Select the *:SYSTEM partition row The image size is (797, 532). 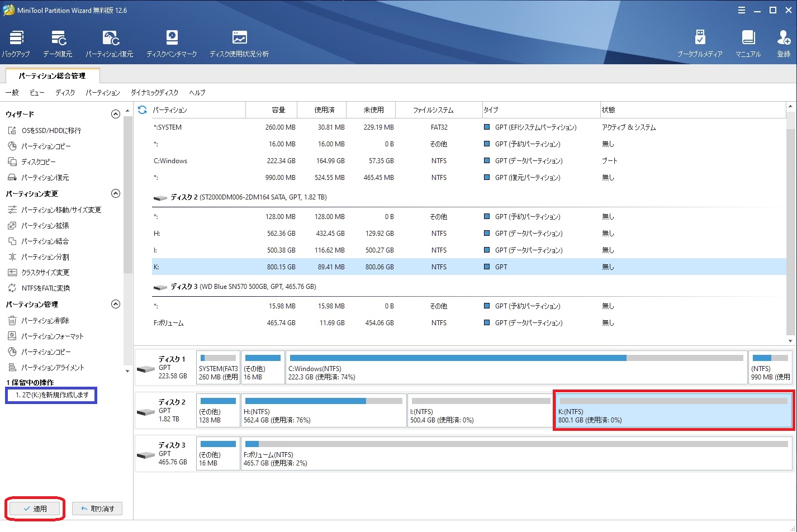click(x=469, y=127)
